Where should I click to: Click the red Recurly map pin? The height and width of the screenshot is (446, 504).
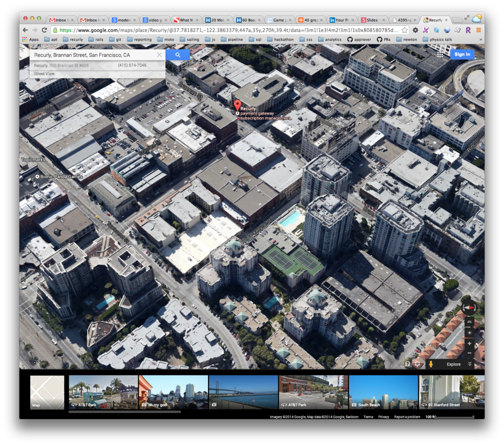point(237,106)
